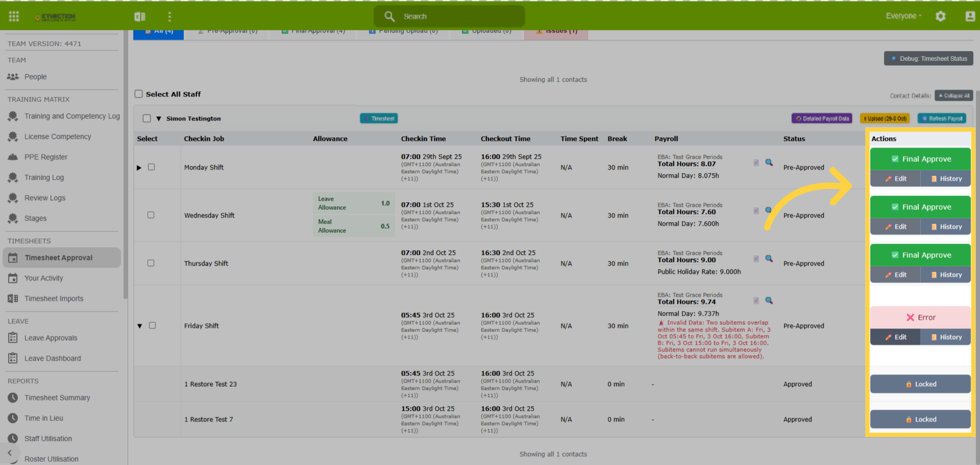This screenshot has width=980, height=465.
Task: Click the Refresh Payroll button
Action: click(x=942, y=118)
